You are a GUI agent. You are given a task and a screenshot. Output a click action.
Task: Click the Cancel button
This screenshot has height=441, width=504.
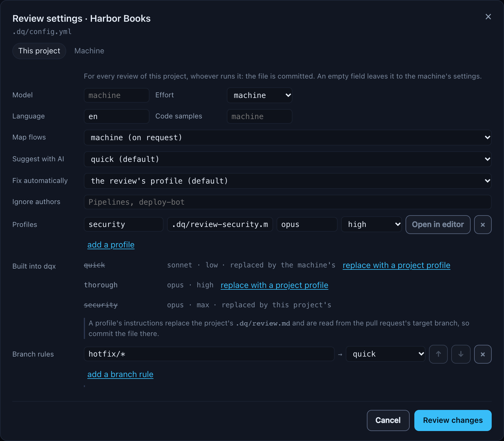point(388,420)
